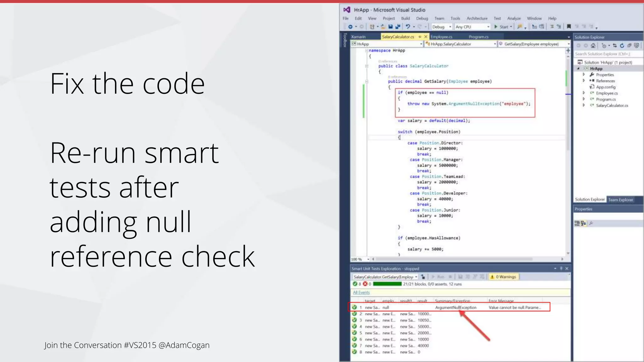The image size is (644, 362).
Task: Click Sync with Active Document icon
Action: [x=615, y=46]
